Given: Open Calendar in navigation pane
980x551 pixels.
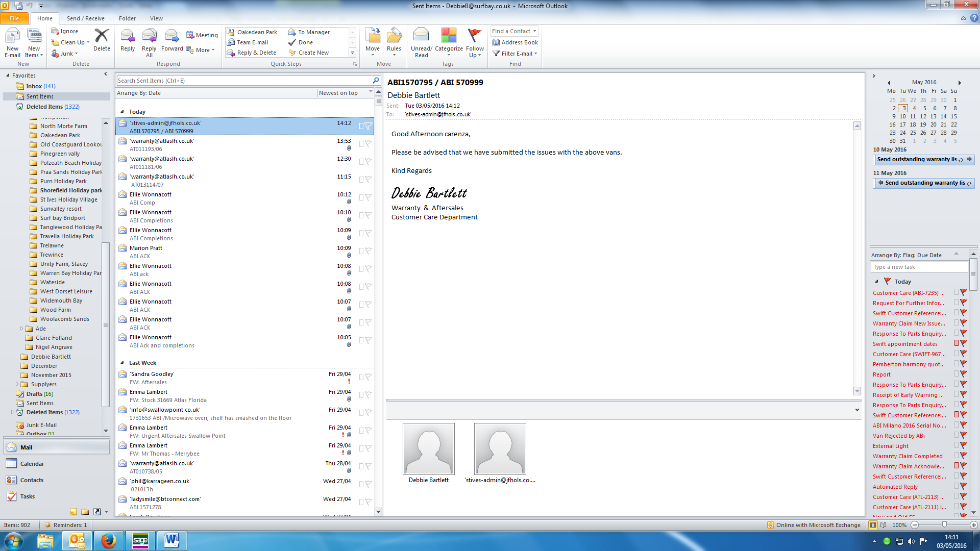Looking at the screenshot, I should click(32, 464).
